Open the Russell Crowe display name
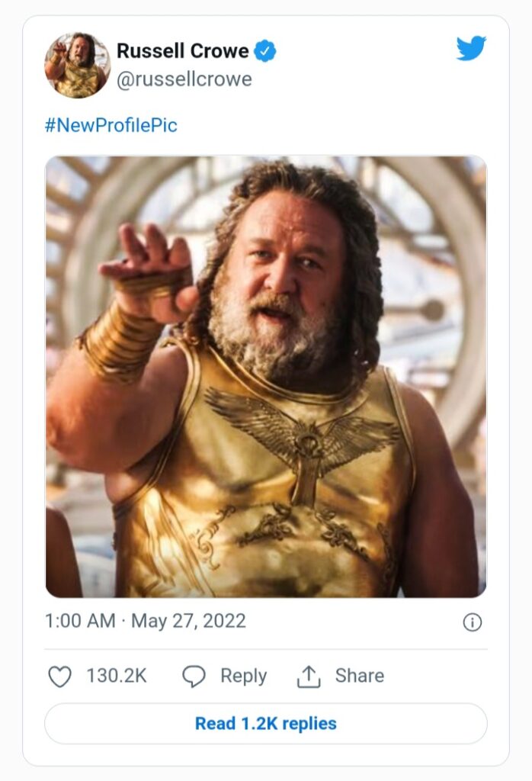The image size is (532, 781). tap(183, 51)
